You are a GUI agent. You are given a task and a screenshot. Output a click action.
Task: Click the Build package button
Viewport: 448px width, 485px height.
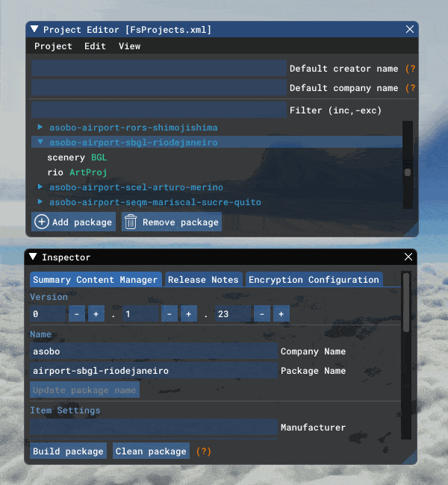coord(68,451)
